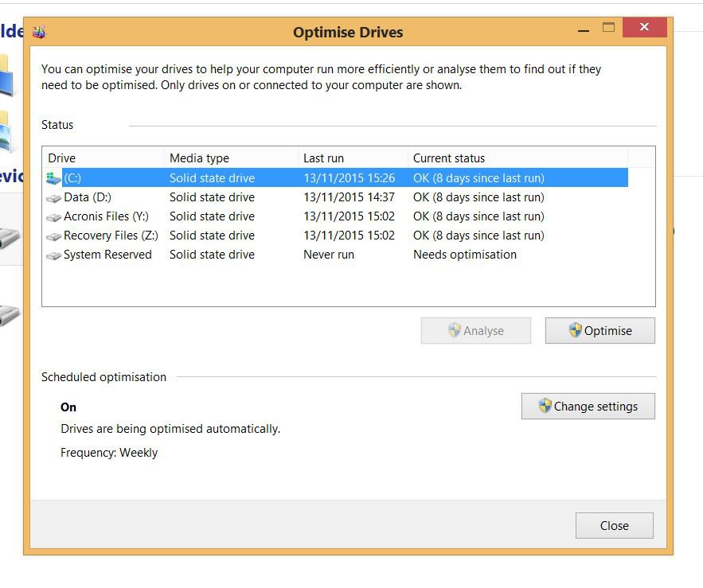Sort list by Media type column header
The image size is (703, 588).
click(231, 158)
